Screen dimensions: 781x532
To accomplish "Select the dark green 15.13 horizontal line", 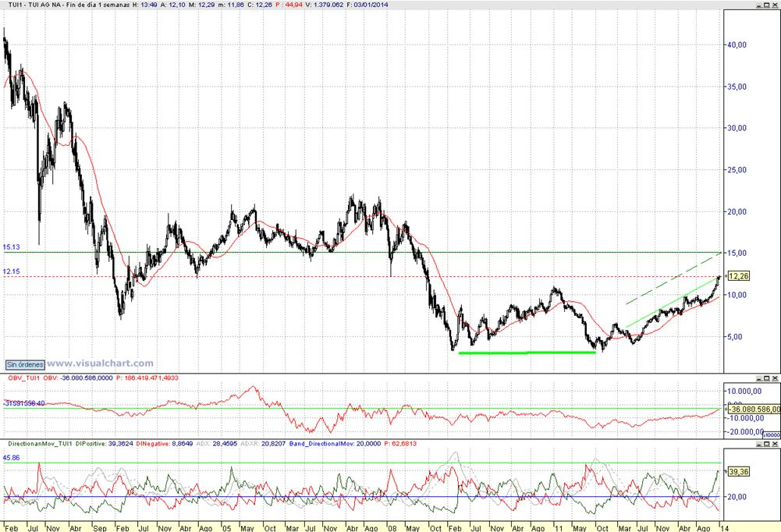I will [362, 253].
